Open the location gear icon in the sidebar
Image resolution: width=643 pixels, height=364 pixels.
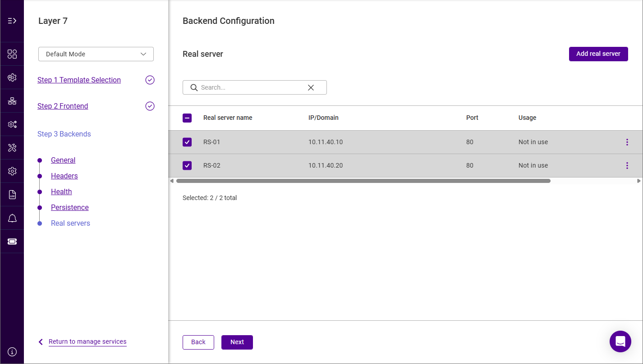pos(12,77)
